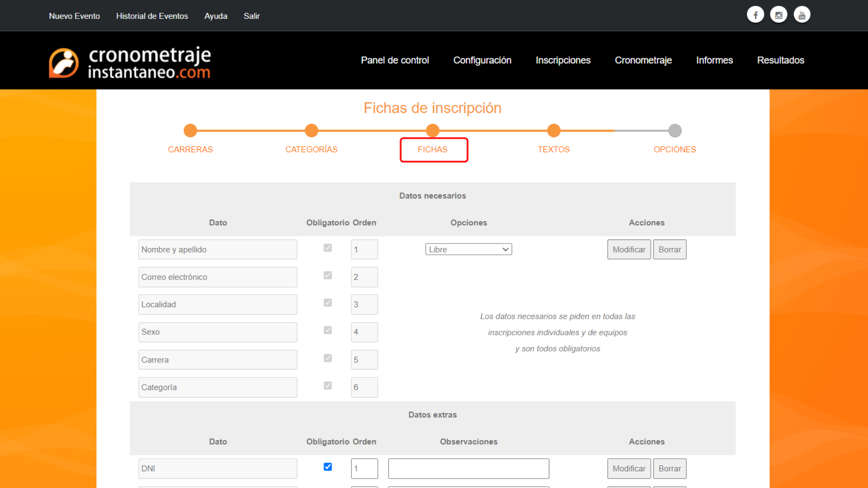Disable the obligatorio checkbox for DNI

(x=327, y=467)
